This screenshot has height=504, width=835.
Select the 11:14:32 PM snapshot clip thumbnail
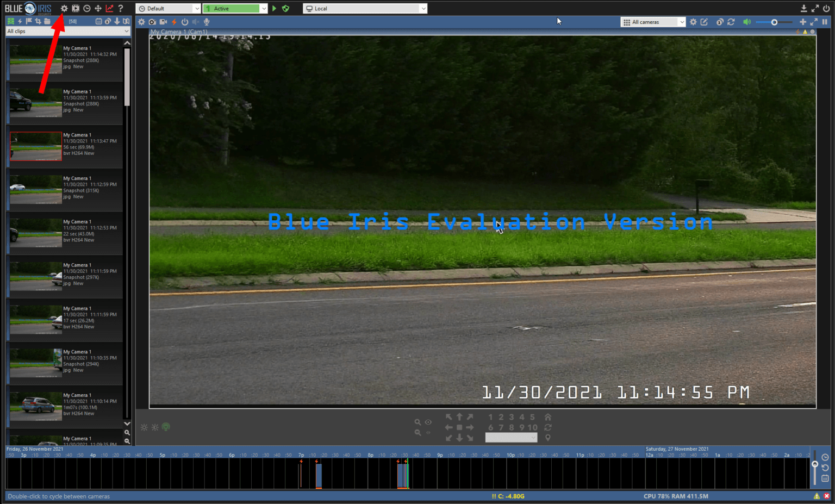[x=36, y=58]
